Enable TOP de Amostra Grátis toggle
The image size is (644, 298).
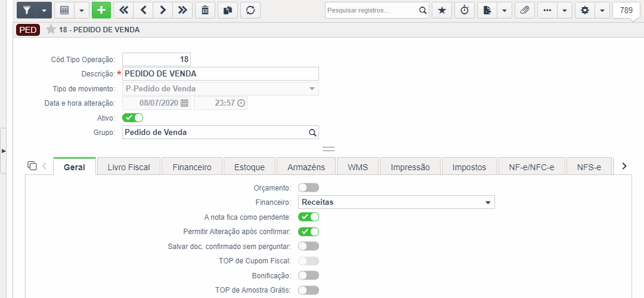click(x=308, y=290)
